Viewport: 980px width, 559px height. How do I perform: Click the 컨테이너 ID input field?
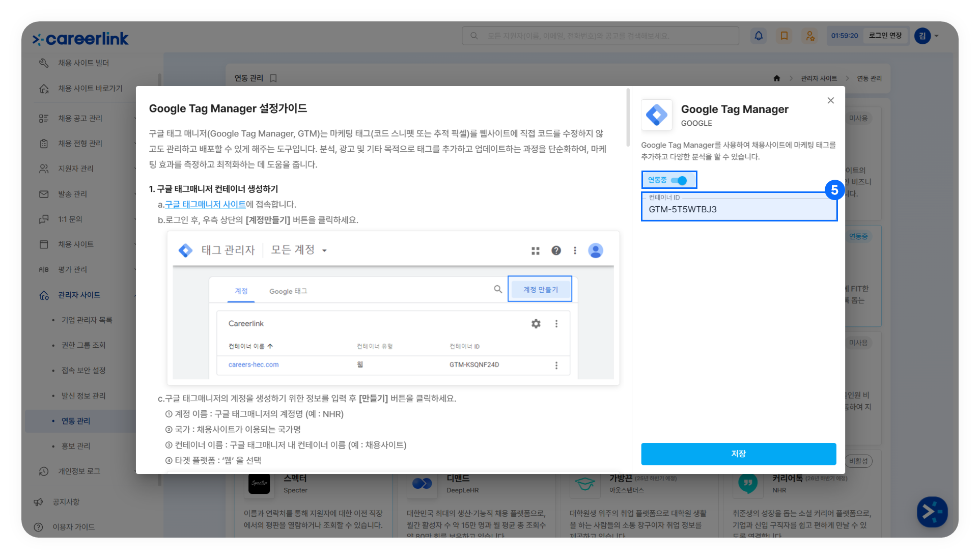click(x=738, y=209)
